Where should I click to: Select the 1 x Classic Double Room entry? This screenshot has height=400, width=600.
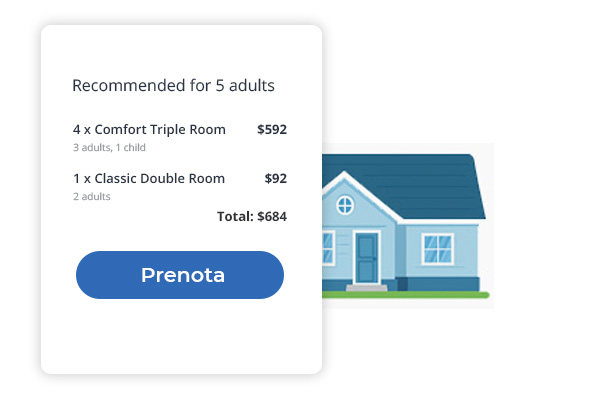[x=149, y=179]
